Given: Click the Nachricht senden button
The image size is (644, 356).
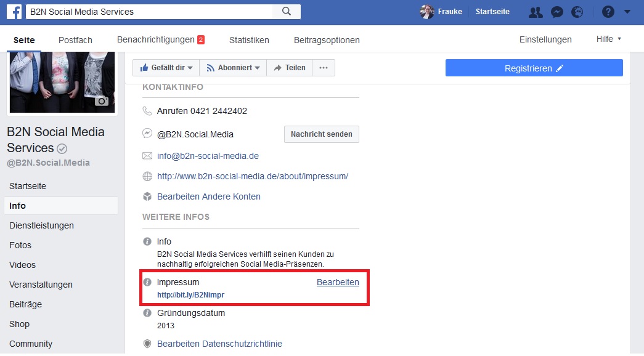Looking at the screenshot, I should 322,134.
